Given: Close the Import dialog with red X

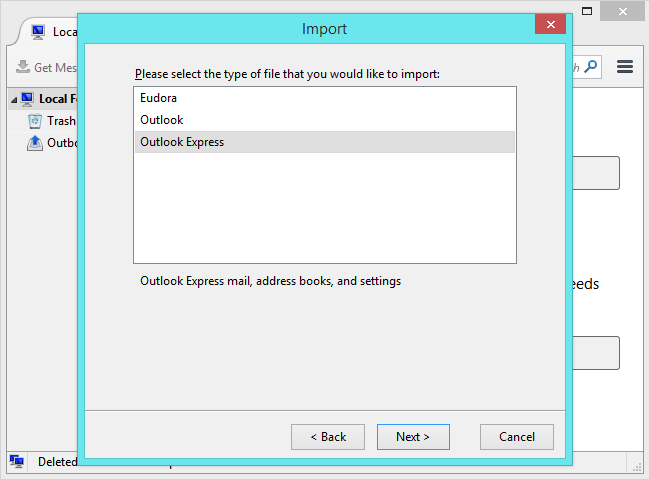Looking at the screenshot, I should (x=551, y=24).
